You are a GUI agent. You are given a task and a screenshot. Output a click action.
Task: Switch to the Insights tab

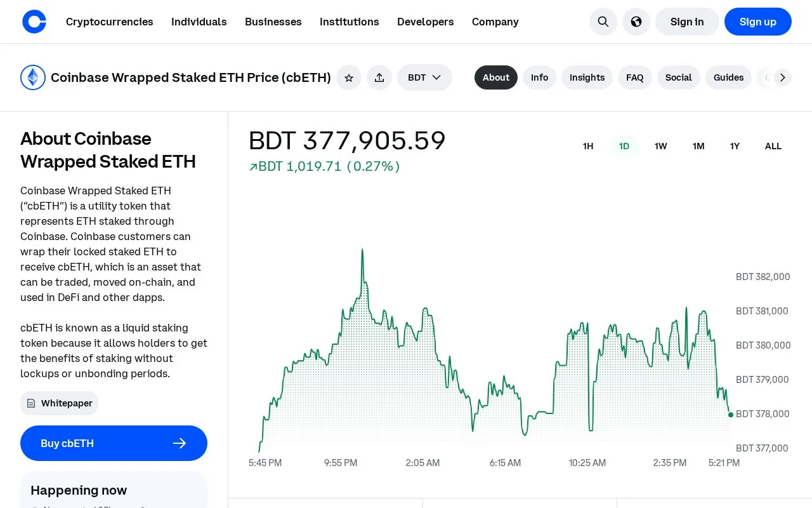(x=587, y=77)
